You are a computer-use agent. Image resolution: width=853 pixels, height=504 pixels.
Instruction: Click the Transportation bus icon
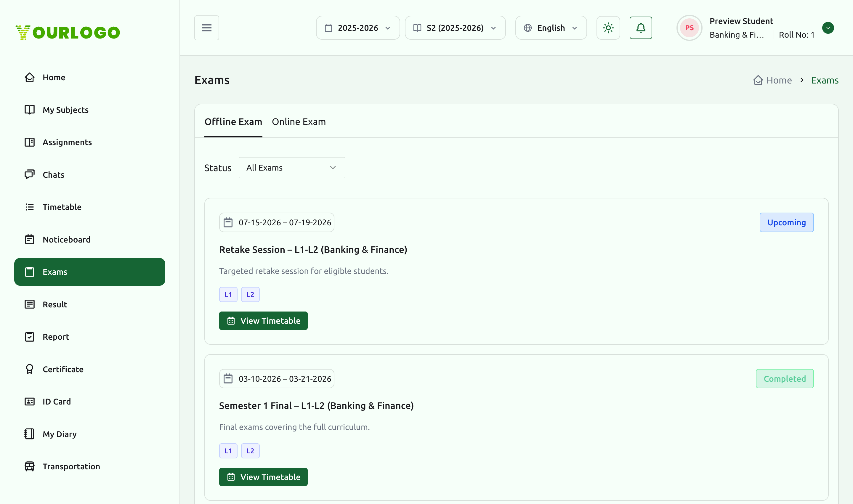pyautogui.click(x=30, y=466)
